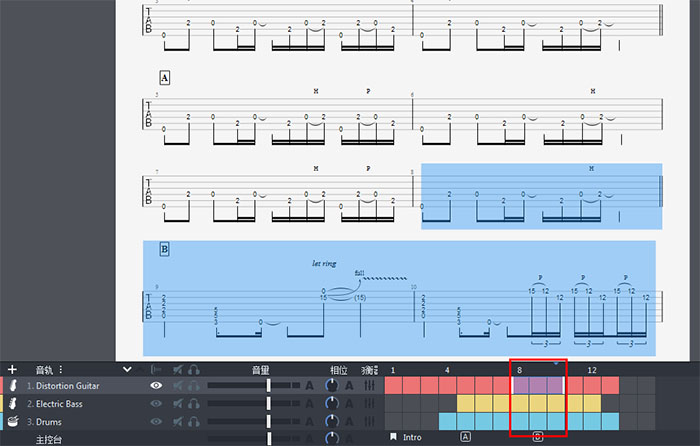Show the Drums track with eye icon

click(156, 421)
